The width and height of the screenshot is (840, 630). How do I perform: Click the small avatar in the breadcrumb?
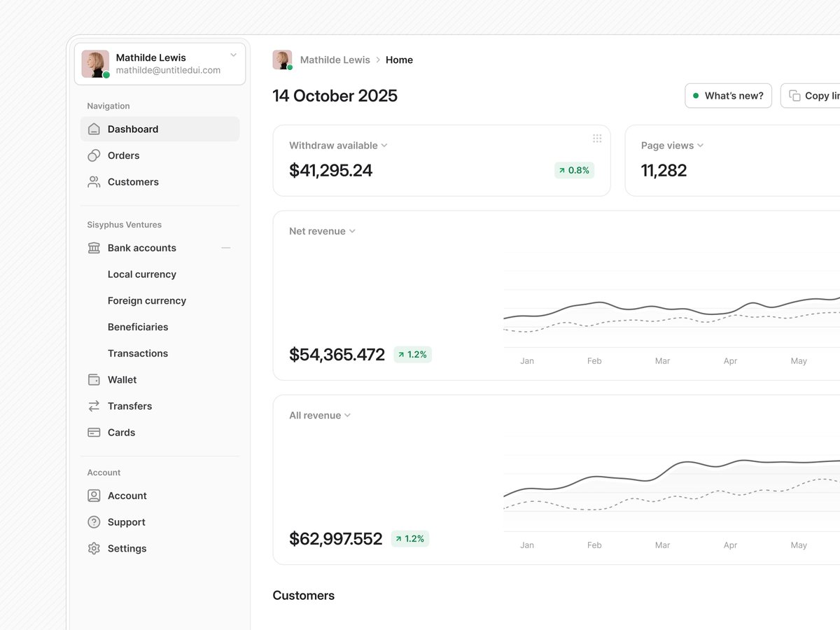[282, 60]
